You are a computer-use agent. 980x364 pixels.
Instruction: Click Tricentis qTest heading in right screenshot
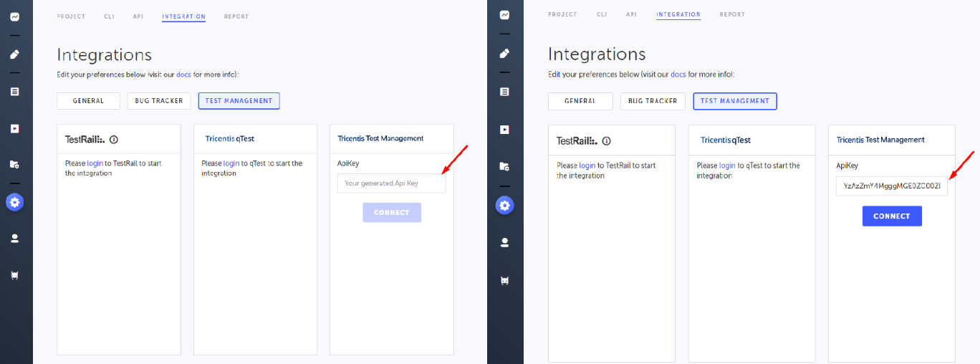pos(726,140)
